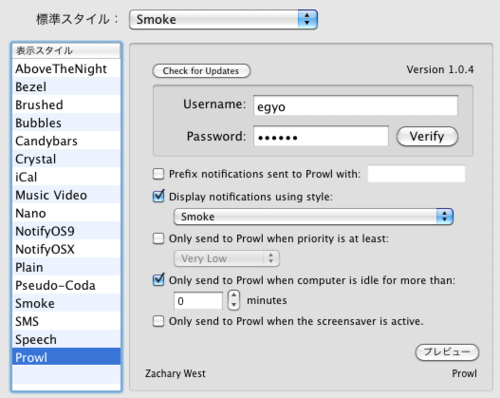Open the Very Low priority dropdown
The height and width of the screenshot is (398, 500).
(x=226, y=258)
